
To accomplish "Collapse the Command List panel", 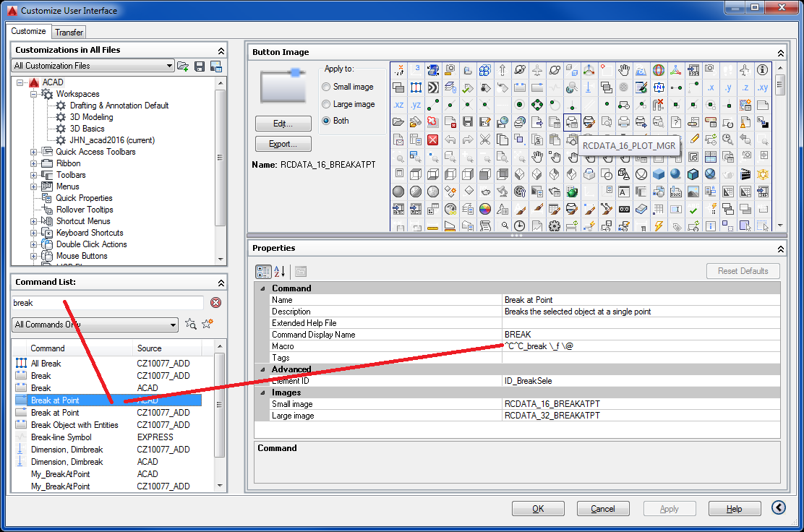I will pyautogui.click(x=221, y=283).
